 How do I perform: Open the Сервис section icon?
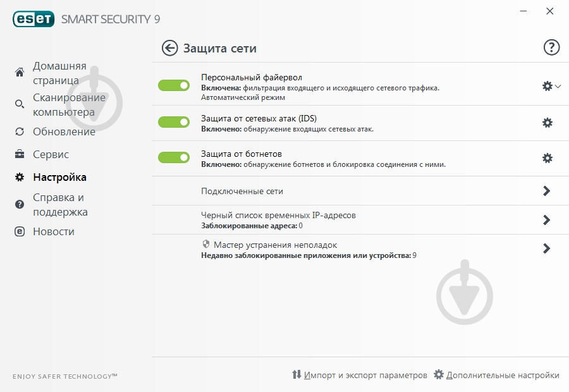(19, 154)
